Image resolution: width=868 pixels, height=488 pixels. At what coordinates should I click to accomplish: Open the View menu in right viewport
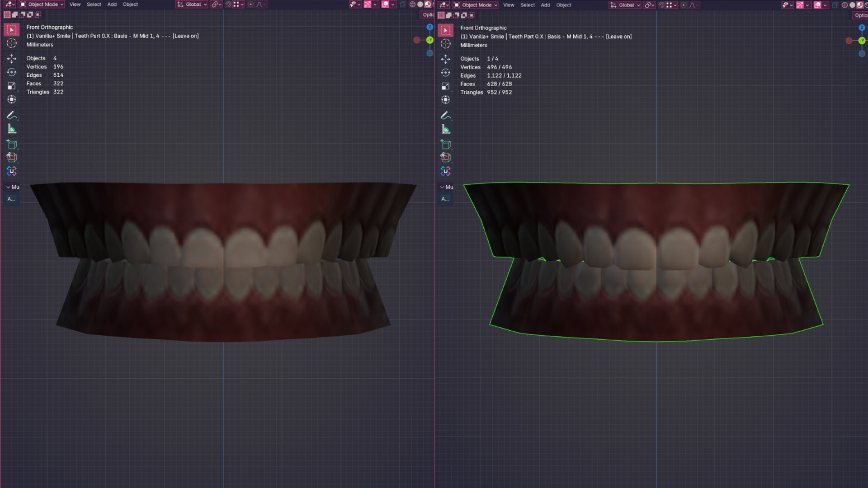coord(509,5)
